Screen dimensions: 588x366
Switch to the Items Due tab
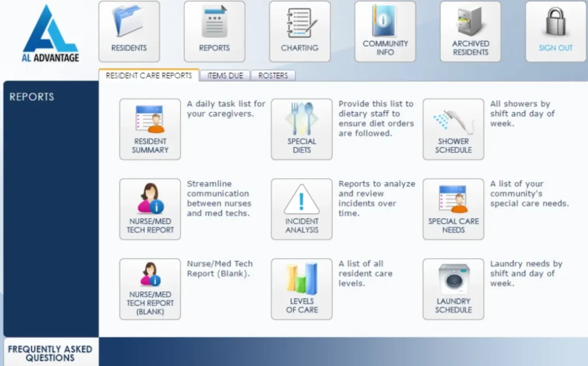click(225, 75)
